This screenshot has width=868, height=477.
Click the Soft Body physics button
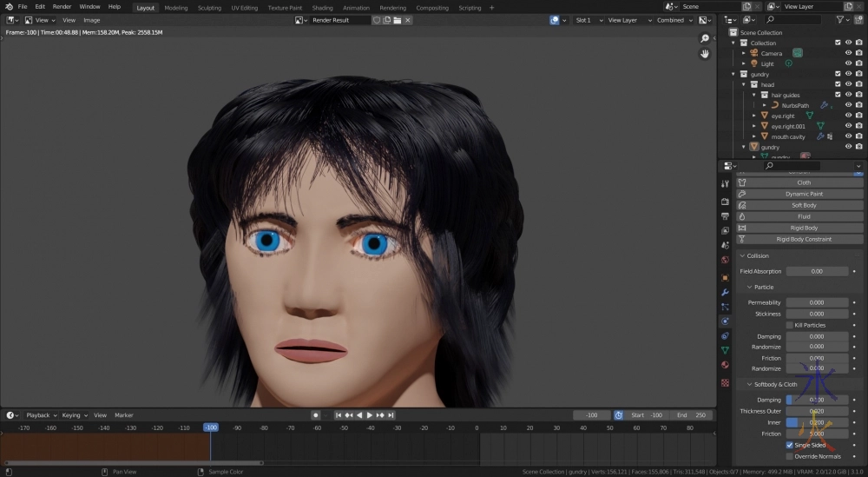(x=804, y=205)
